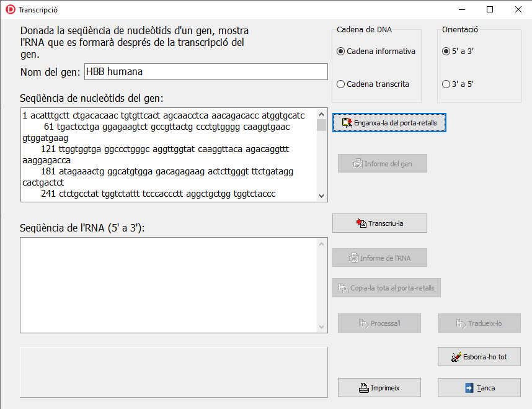Click the eraser icon on Esborra-ho tot
This screenshot has height=409, width=532.
click(456, 357)
